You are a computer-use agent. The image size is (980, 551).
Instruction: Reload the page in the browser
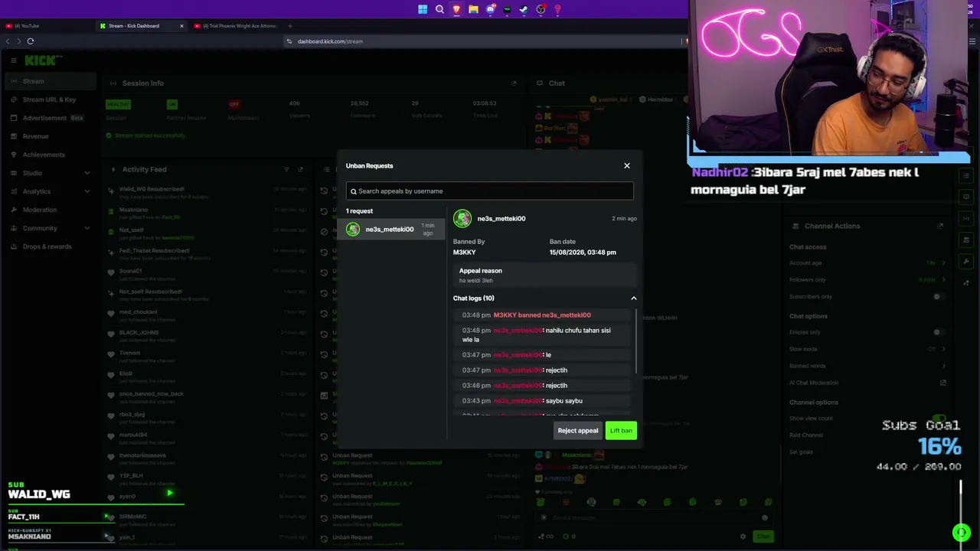point(31,41)
